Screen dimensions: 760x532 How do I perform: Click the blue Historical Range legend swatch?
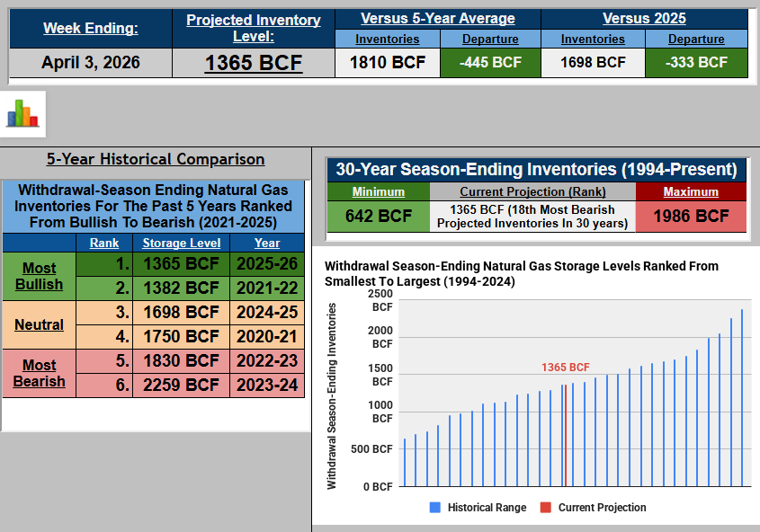(435, 508)
